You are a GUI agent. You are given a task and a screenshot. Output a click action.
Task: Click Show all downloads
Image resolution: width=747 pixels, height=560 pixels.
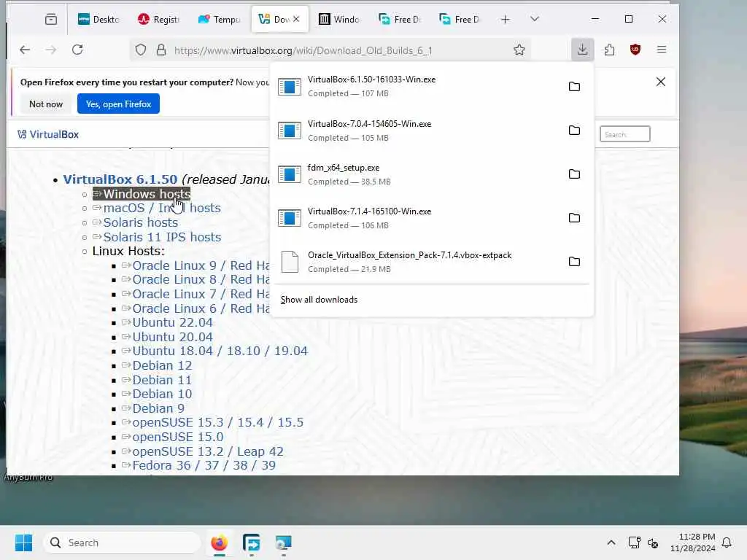[319, 300]
